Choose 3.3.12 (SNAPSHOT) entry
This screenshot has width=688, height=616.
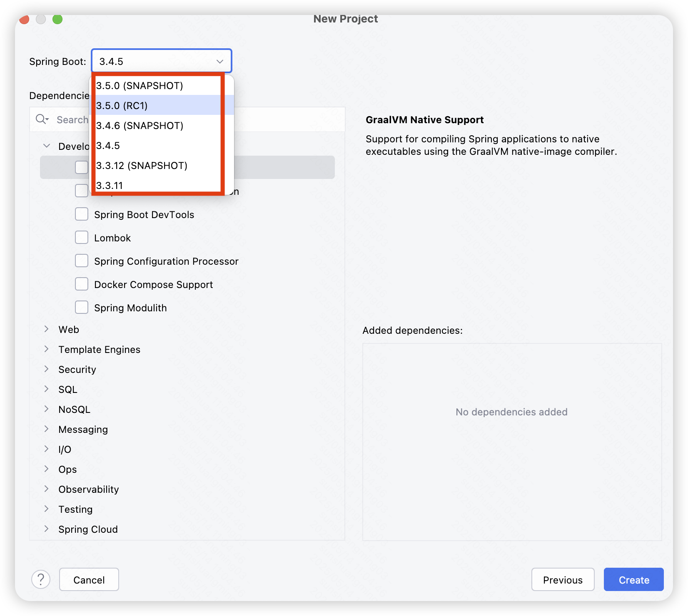tap(162, 165)
